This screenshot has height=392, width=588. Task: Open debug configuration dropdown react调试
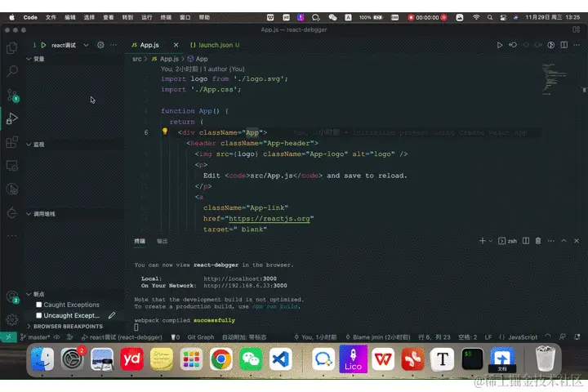[70, 45]
